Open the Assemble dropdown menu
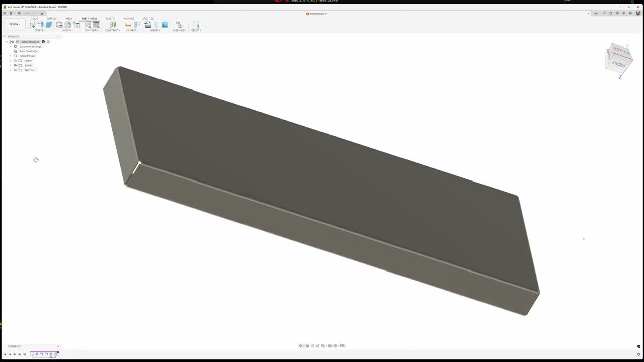Image resolution: width=644 pixels, height=362 pixels. coord(179,30)
